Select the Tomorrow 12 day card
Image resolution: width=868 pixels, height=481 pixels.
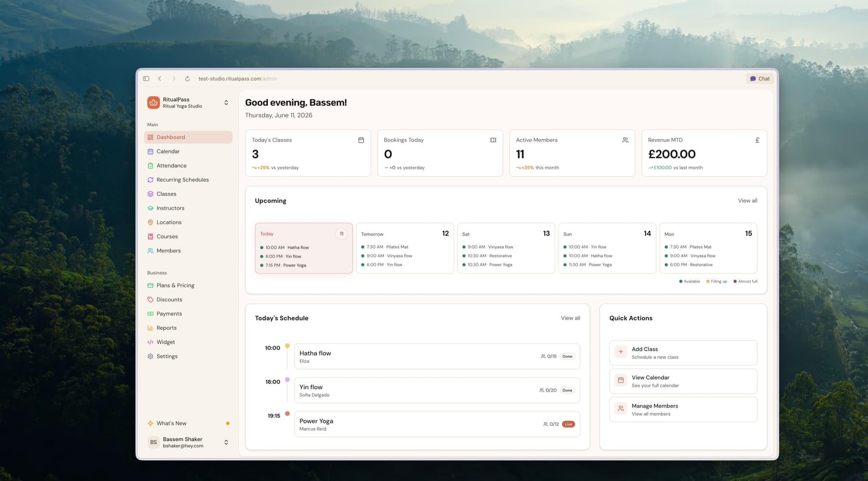pos(405,248)
